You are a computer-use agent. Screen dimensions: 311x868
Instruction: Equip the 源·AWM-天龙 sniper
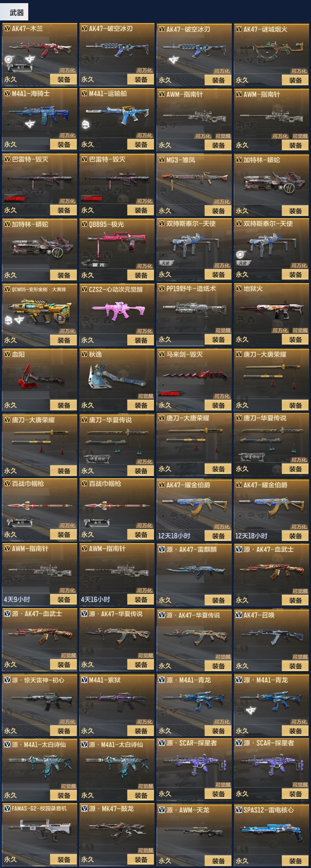point(218,861)
